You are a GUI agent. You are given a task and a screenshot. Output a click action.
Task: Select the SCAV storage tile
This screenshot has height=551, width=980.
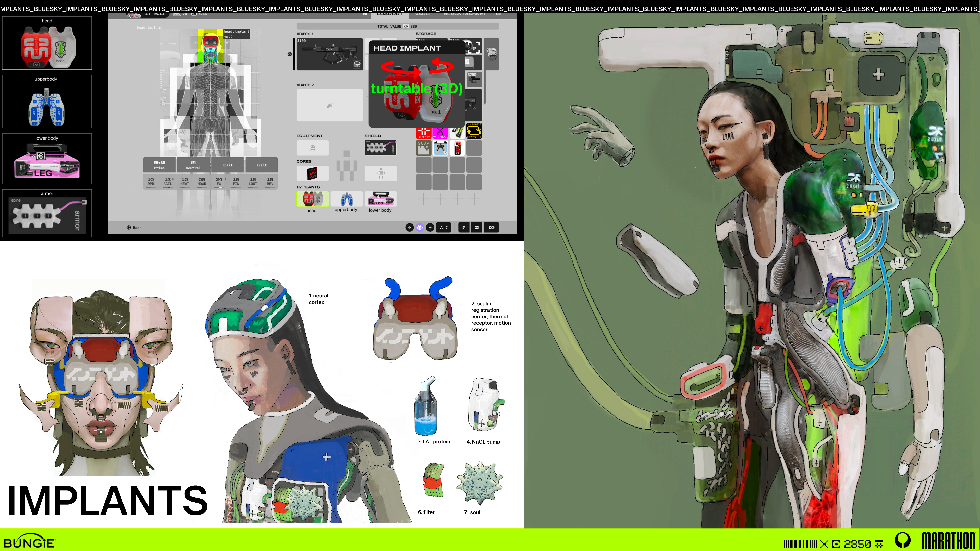423,148
